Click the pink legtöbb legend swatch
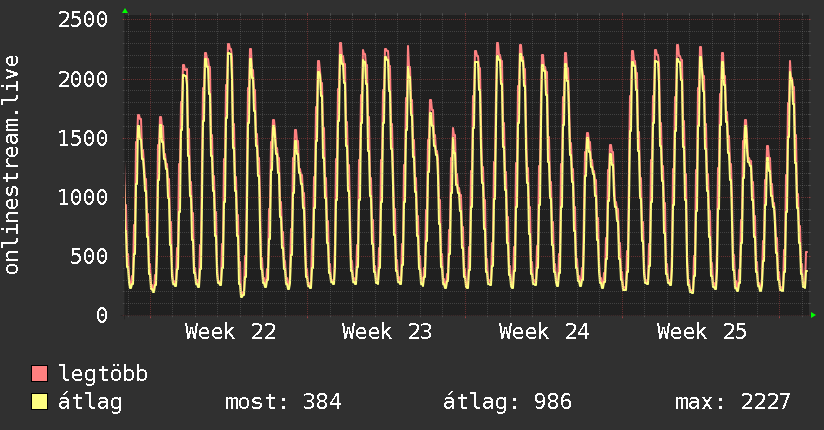Screen dimensions: 824x430 tap(39, 373)
